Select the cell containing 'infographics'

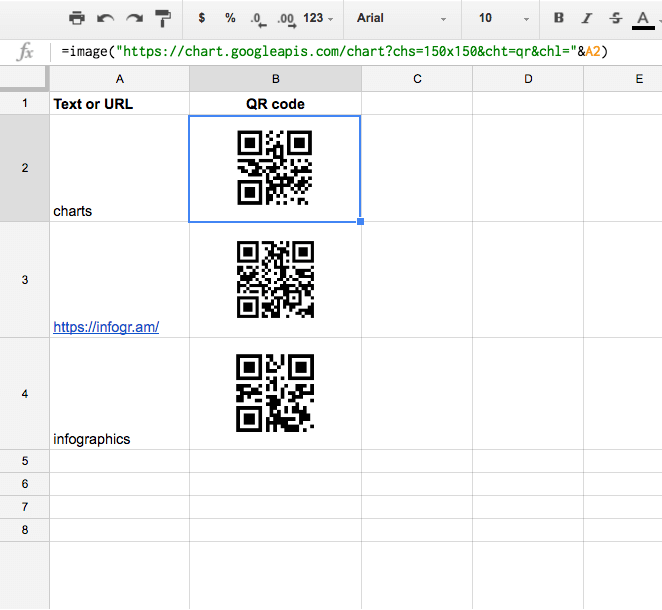click(x=119, y=394)
